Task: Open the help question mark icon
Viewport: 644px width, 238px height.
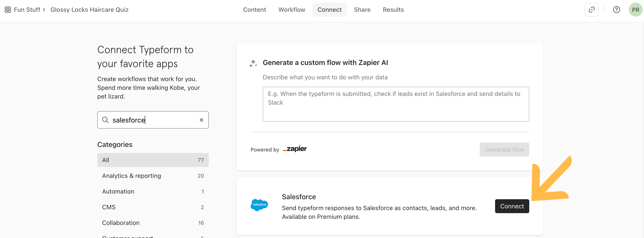Action: coord(616,10)
